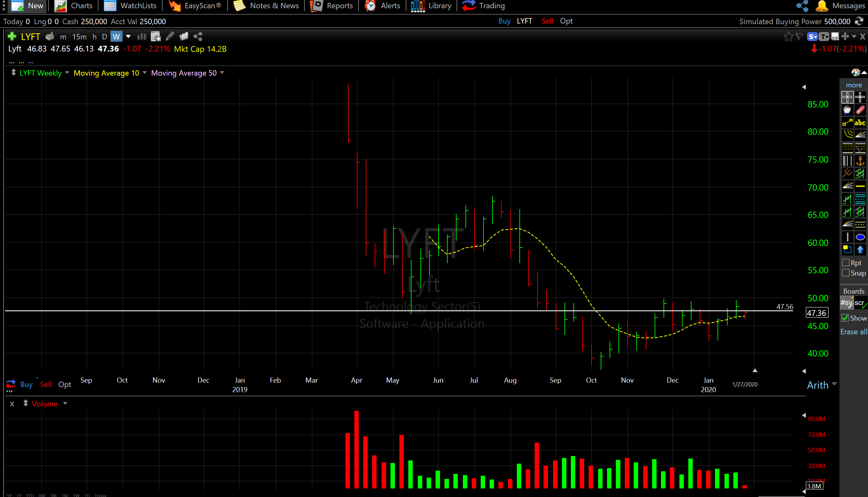This screenshot has height=497, width=868.
Task: Open the EasyScan menu
Action: point(195,6)
